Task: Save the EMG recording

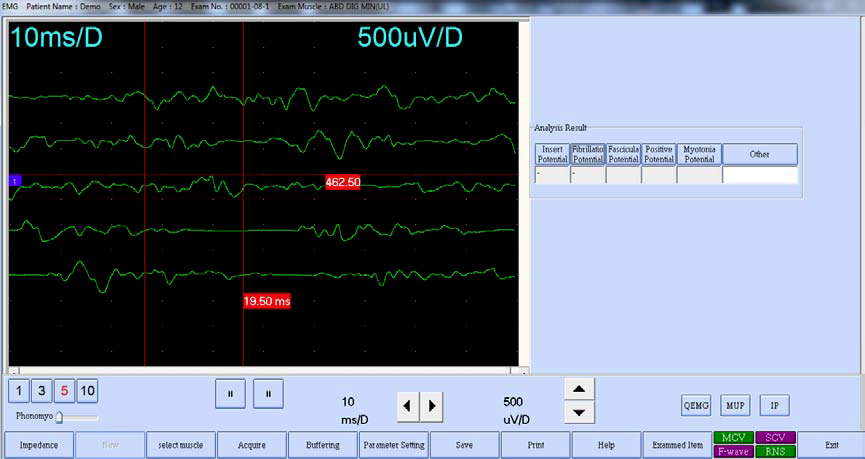Action: (x=464, y=445)
